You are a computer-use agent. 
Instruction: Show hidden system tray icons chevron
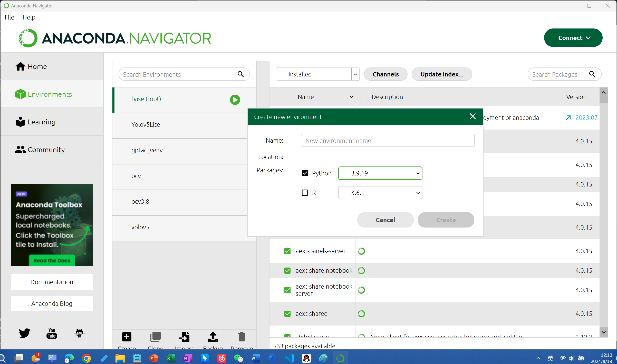[538, 358]
